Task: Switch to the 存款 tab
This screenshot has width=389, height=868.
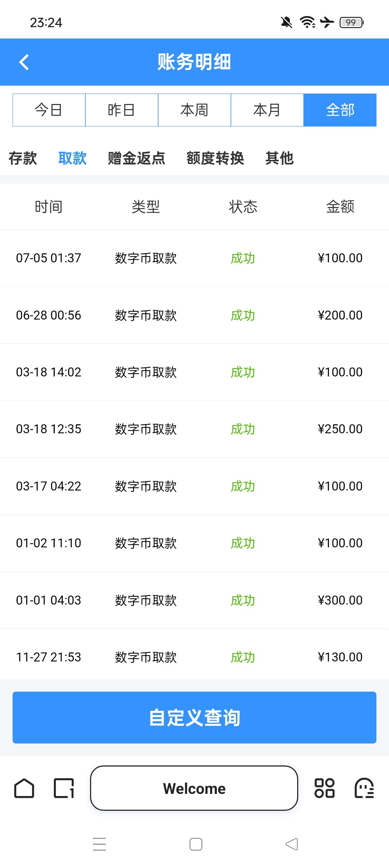Action: 23,158
